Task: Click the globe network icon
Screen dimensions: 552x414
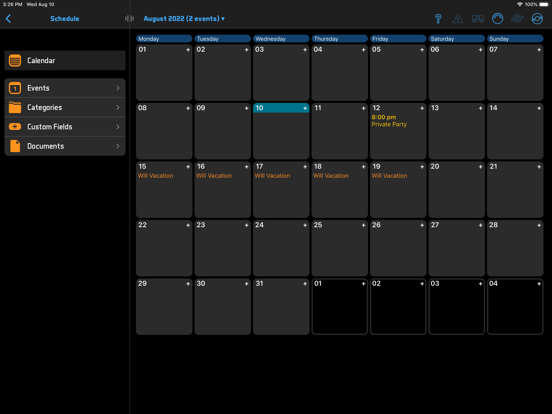Action: [517, 19]
